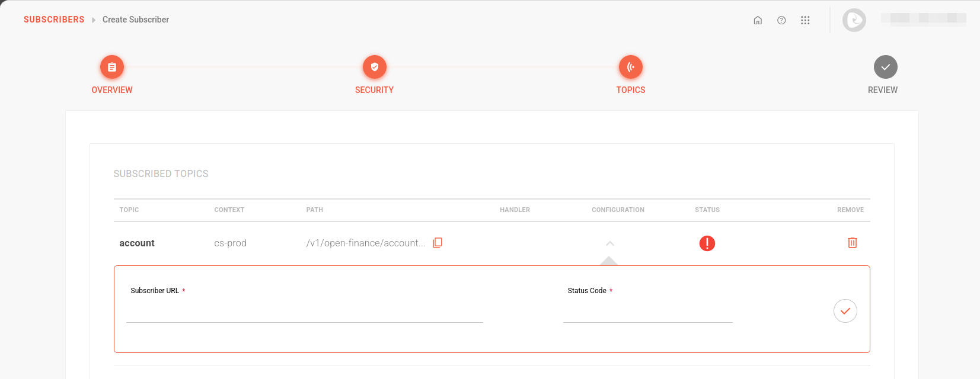
Task: Select the SECURITY step label
Action: (x=374, y=90)
